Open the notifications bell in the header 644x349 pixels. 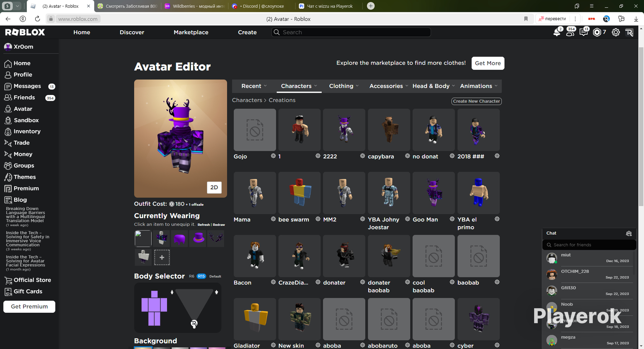[x=557, y=32]
